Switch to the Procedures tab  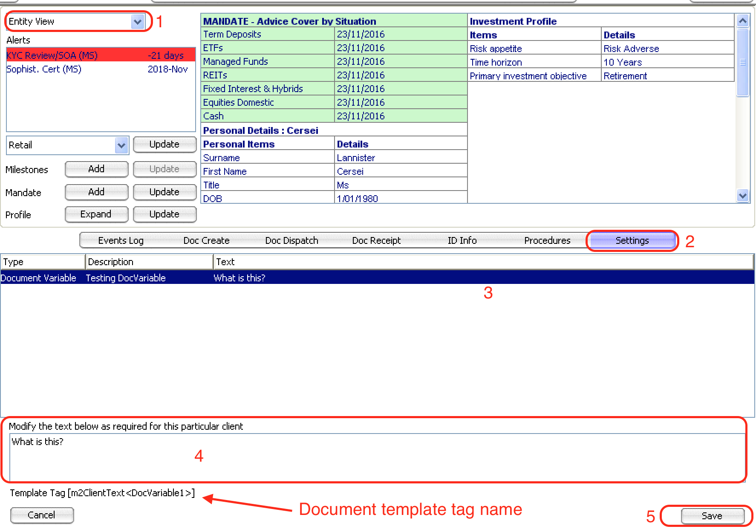tap(547, 241)
